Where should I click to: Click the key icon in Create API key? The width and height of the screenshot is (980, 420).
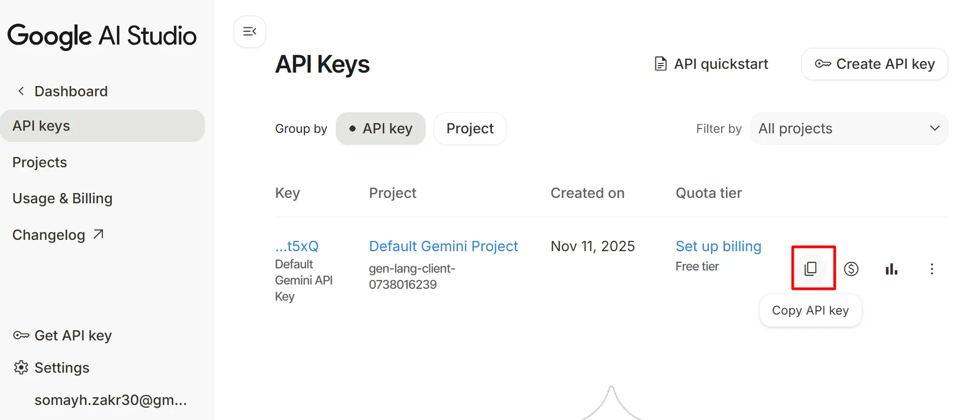click(x=823, y=64)
